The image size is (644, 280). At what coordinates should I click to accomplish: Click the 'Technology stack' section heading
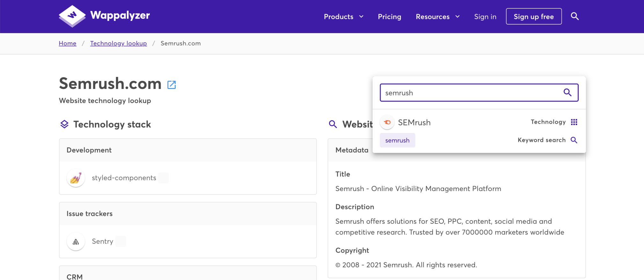coord(112,124)
